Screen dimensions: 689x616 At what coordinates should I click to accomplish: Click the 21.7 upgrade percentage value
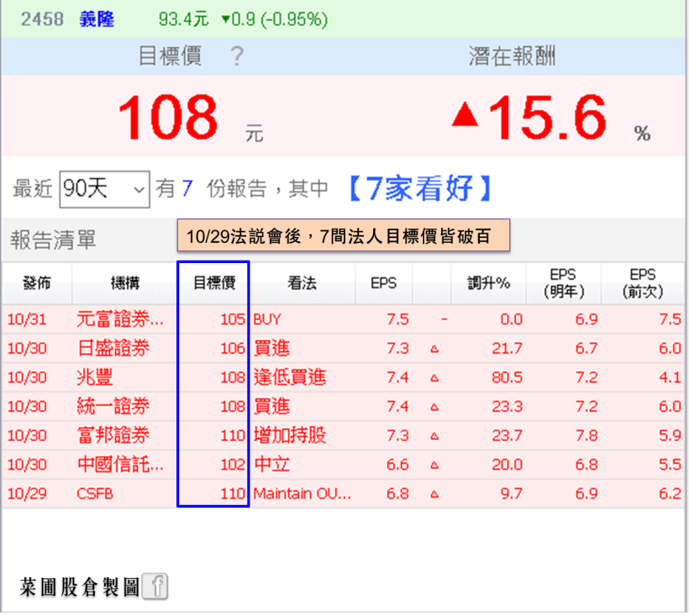[x=507, y=349]
